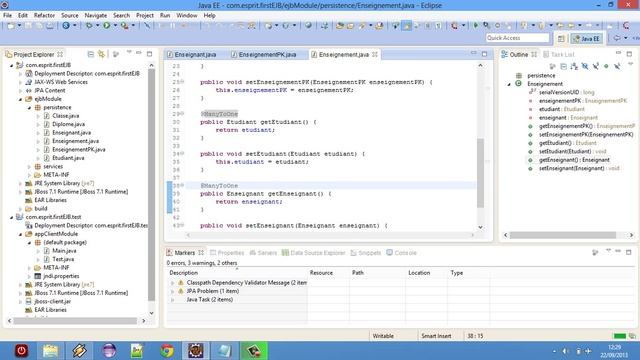Open Chrome from the taskbar
Screen dimensions: 640x360
pos(167,351)
